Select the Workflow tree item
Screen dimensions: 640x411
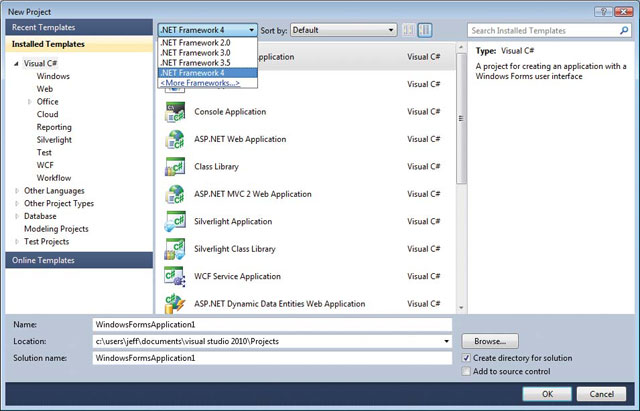tap(54, 178)
